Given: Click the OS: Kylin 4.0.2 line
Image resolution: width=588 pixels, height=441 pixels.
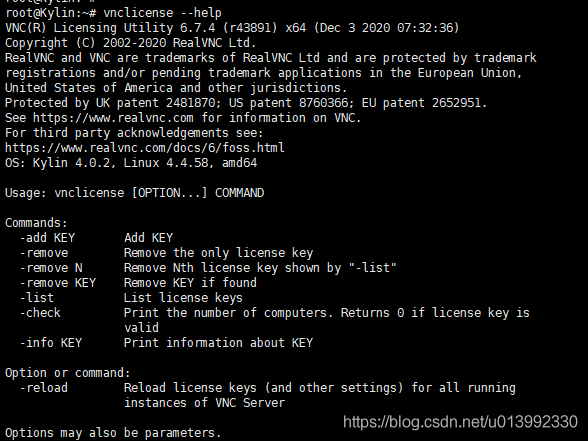Looking at the screenshot, I should pos(131,163).
